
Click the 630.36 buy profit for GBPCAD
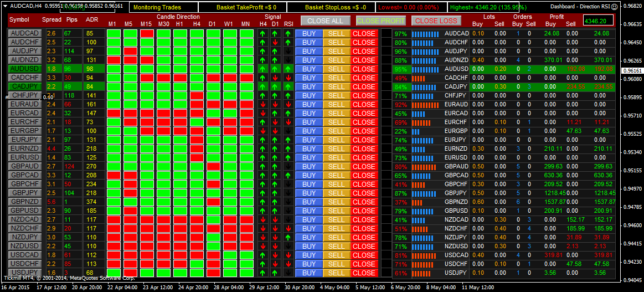[x=554, y=175]
